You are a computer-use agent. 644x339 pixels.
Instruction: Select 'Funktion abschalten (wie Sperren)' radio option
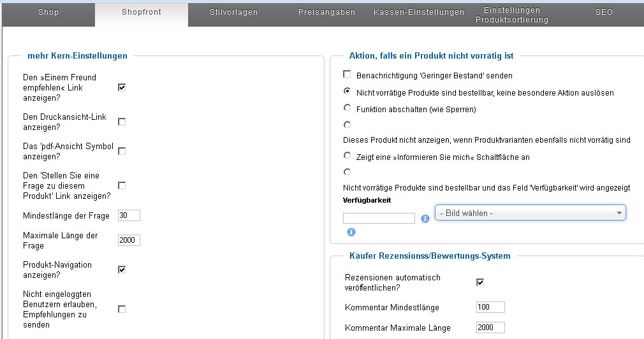point(348,108)
